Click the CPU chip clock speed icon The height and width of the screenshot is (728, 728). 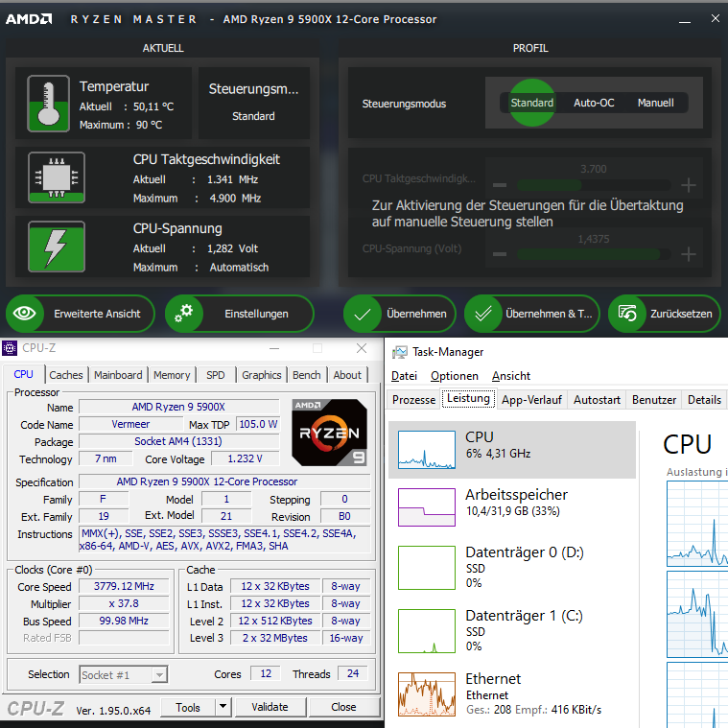pos(57,177)
